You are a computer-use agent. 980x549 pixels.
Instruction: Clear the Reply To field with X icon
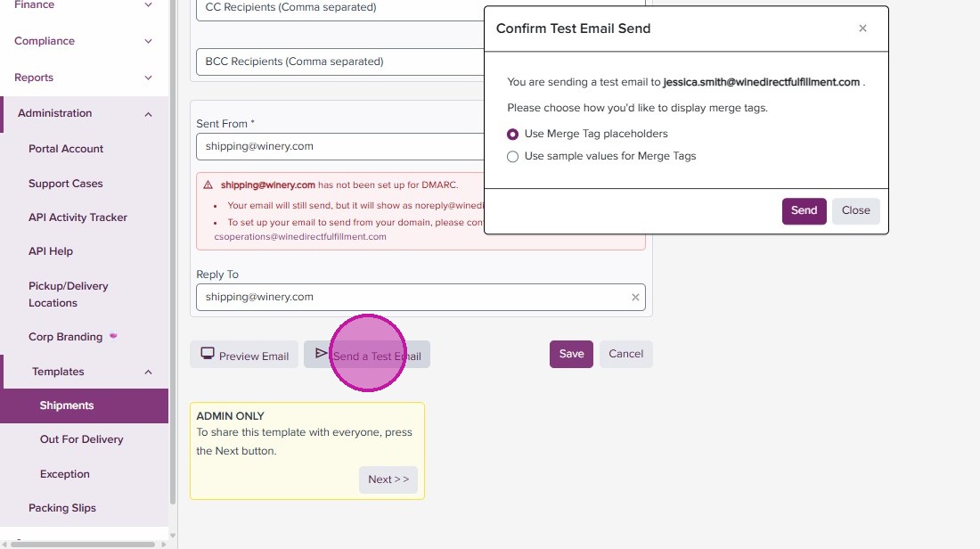click(x=635, y=298)
